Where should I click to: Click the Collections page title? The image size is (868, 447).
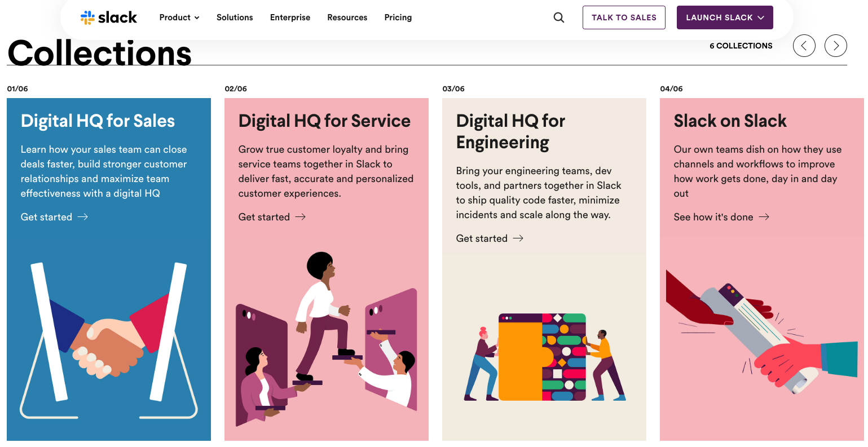pos(99,53)
